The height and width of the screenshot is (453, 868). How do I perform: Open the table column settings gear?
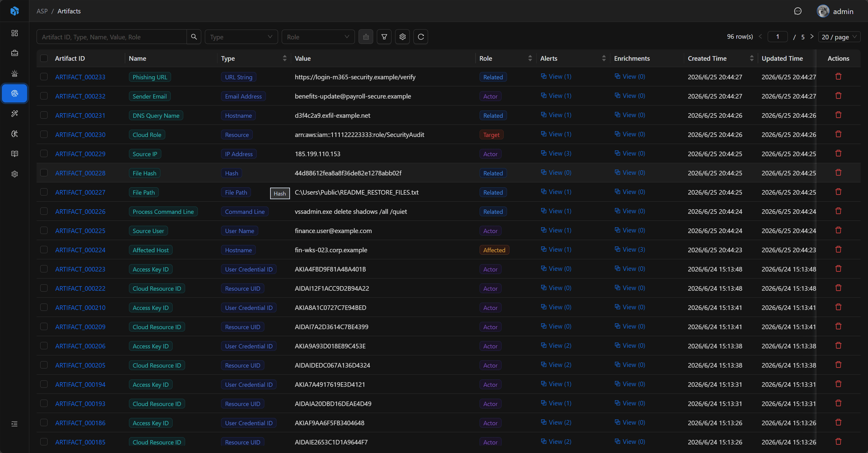coord(402,37)
